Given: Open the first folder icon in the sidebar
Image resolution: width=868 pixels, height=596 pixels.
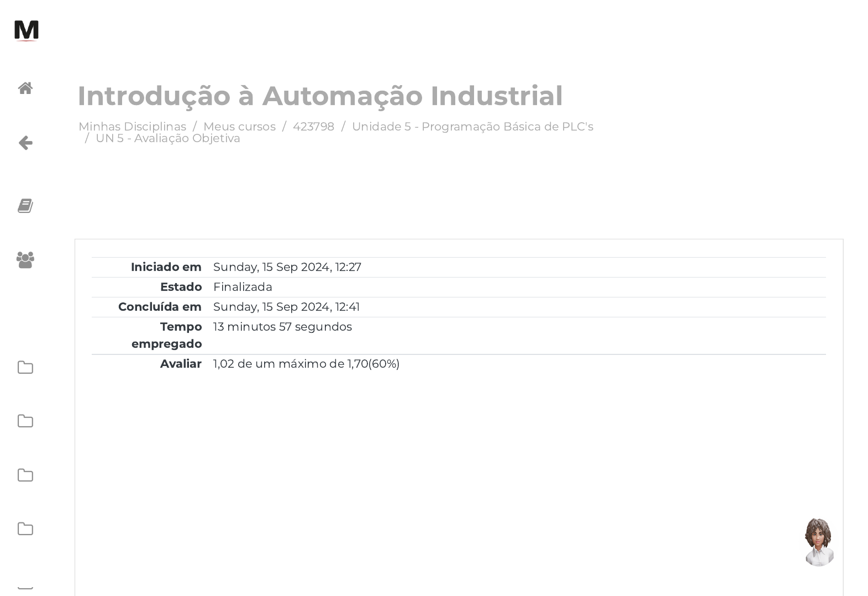Looking at the screenshot, I should 25,368.
